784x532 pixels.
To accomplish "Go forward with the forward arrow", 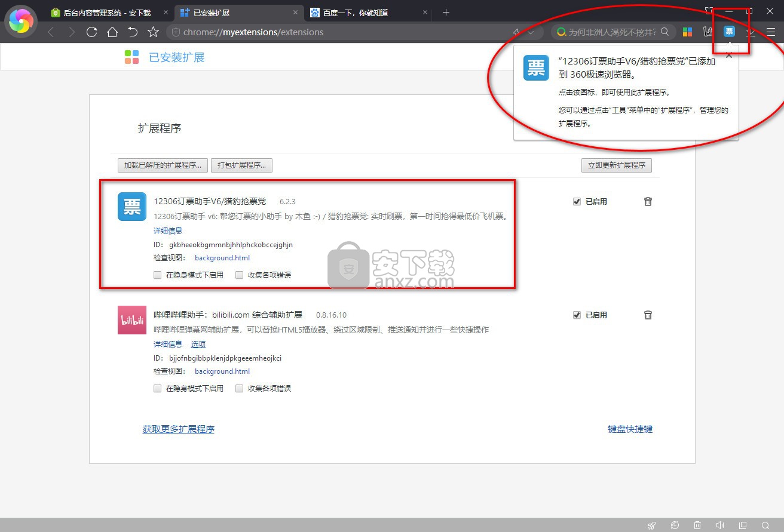I will click(72, 32).
